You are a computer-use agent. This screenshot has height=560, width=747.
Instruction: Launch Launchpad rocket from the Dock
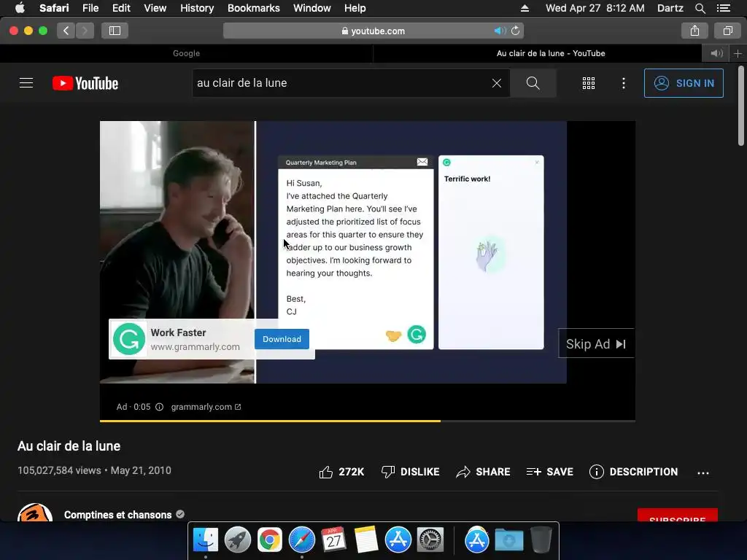point(237,540)
